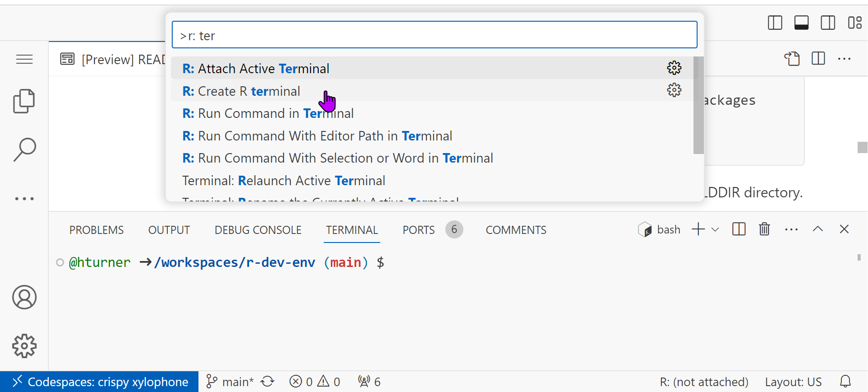868x392 pixels.
Task: Switch to the DEBUG CONSOLE tab
Action: pyautogui.click(x=258, y=230)
